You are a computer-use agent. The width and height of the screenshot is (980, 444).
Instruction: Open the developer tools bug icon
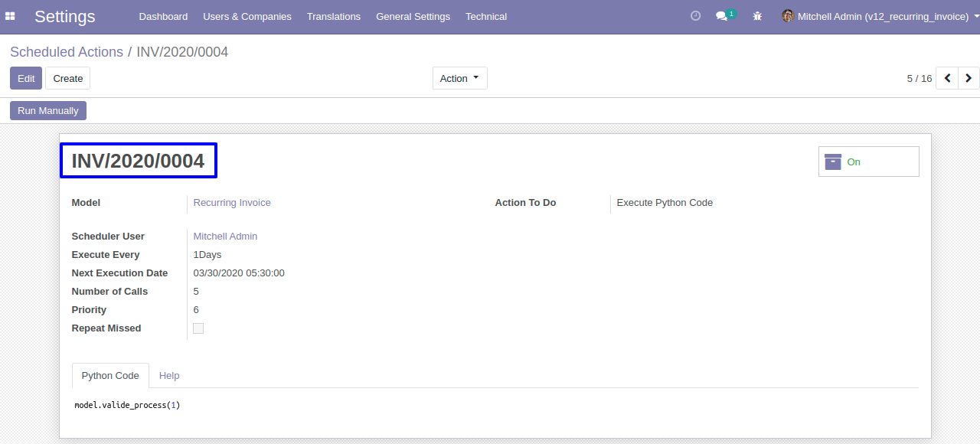[x=757, y=16]
